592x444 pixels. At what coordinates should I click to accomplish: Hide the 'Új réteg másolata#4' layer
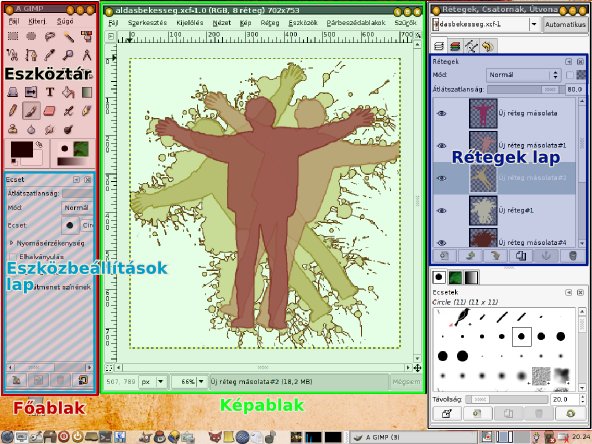pyautogui.click(x=441, y=242)
